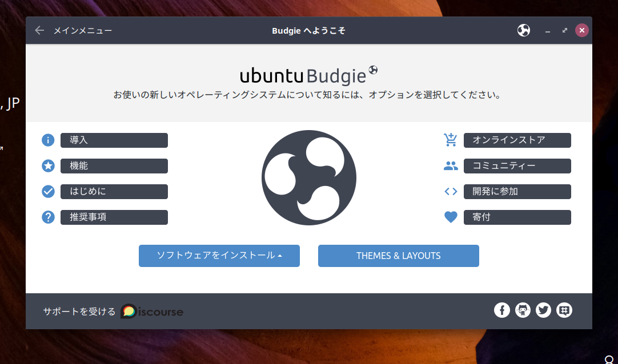Click the ubuntu Budgie heading text
Viewport: 618px width, 364px height.
(303, 76)
